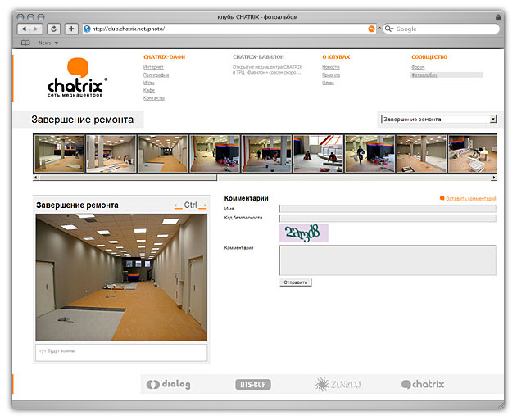
Task: Click the large main corridor photo
Action: click(x=121, y=278)
